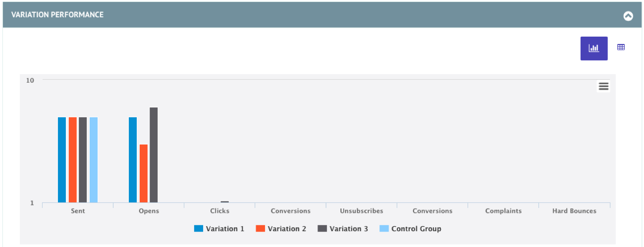Open the chart hamburger export menu
Viewport: 644px width, 247px height.
point(603,86)
